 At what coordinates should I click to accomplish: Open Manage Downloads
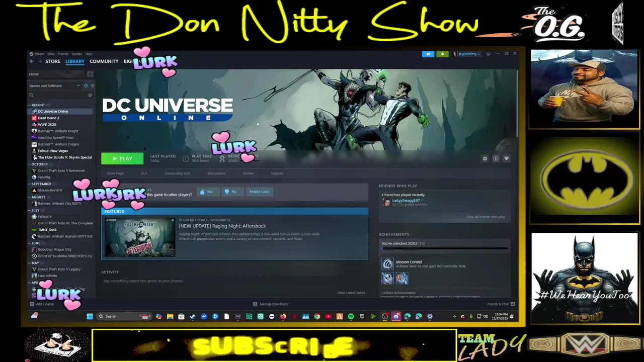coord(271,304)
